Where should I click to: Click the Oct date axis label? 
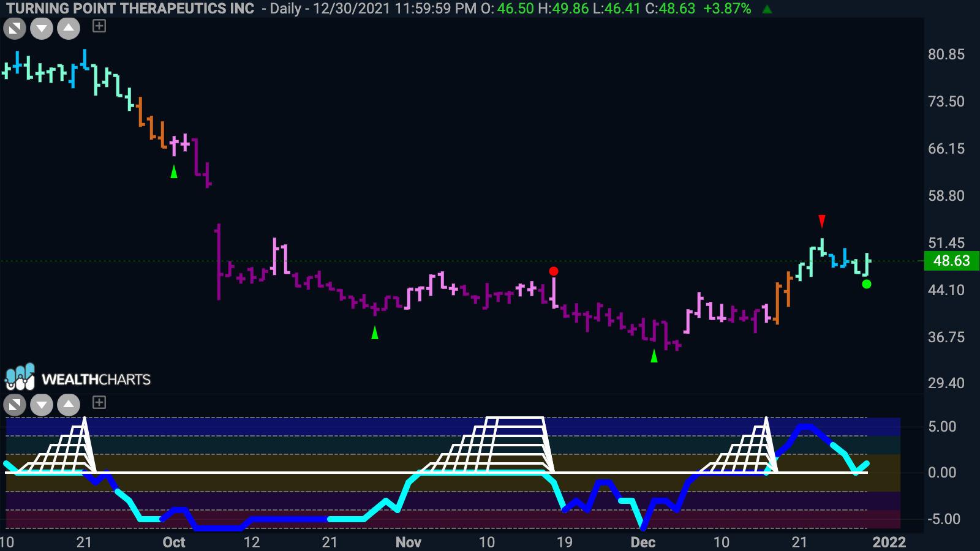[174, 542]
